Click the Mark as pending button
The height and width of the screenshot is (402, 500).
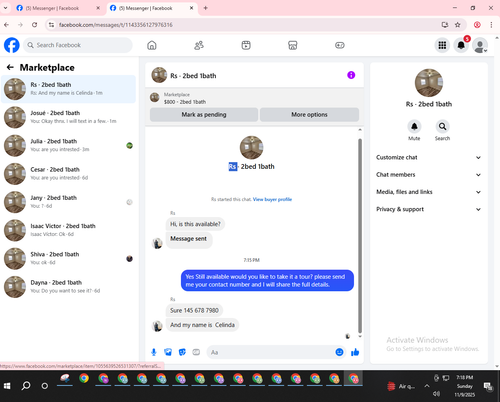pyautogui.click(x=204, y=114)
